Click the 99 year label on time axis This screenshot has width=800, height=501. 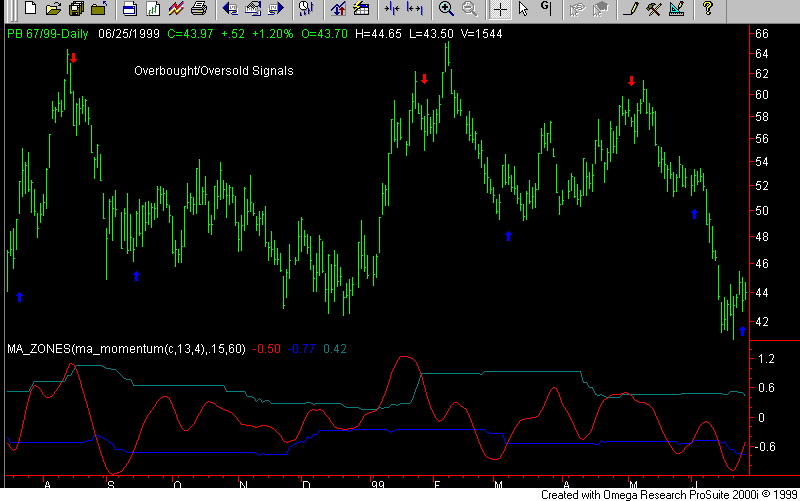click(x=378, y=484)
